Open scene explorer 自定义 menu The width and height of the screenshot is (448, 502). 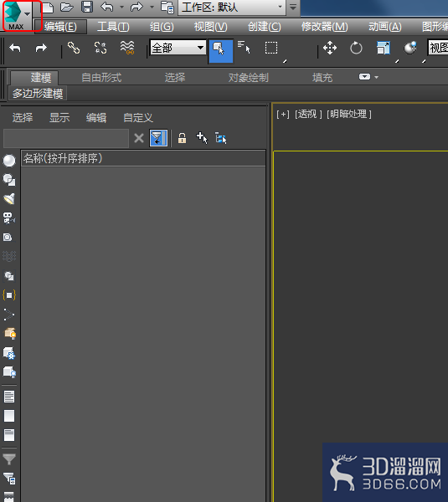[138, 117]
